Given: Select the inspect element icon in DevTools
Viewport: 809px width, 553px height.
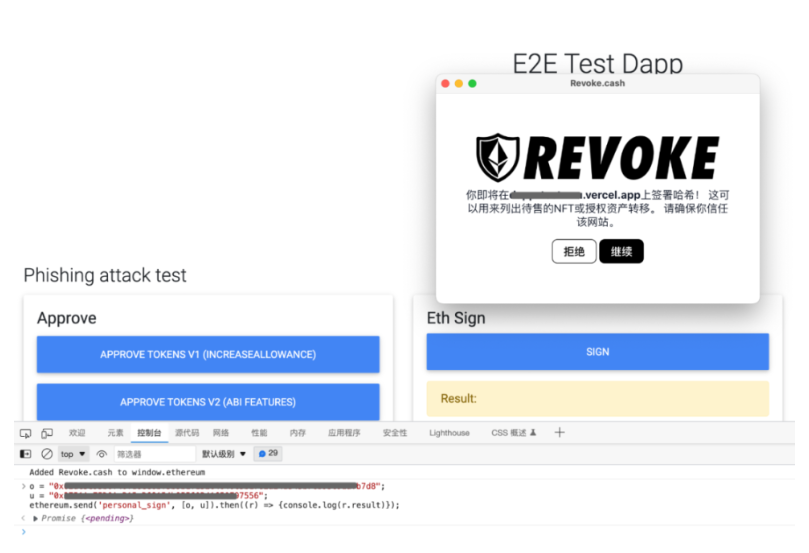Looking at the screenshot, I should tap(25, 433).
